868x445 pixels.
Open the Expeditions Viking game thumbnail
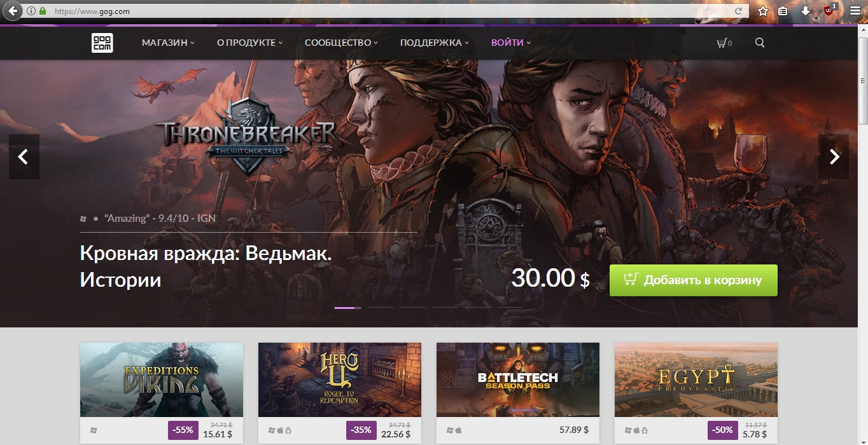(162, 380)
